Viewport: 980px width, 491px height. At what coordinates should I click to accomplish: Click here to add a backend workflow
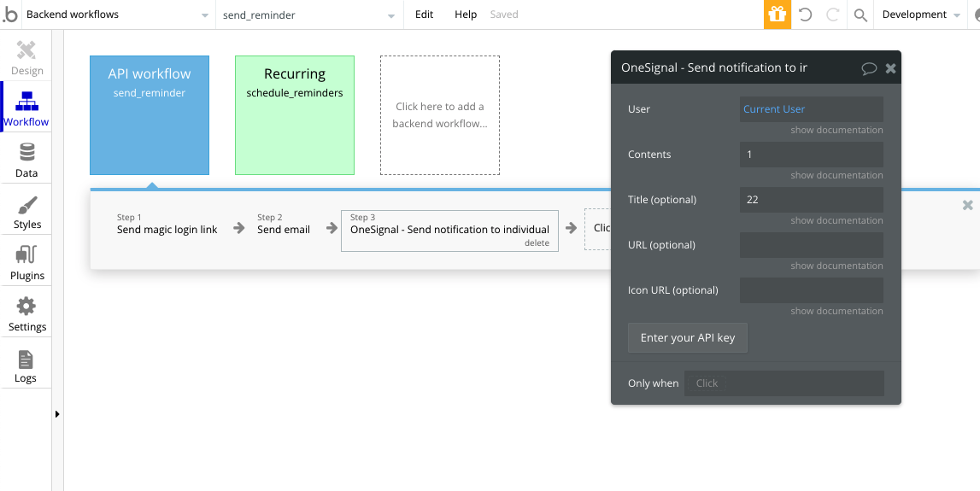pyautogui.click(x=440, y=115)
